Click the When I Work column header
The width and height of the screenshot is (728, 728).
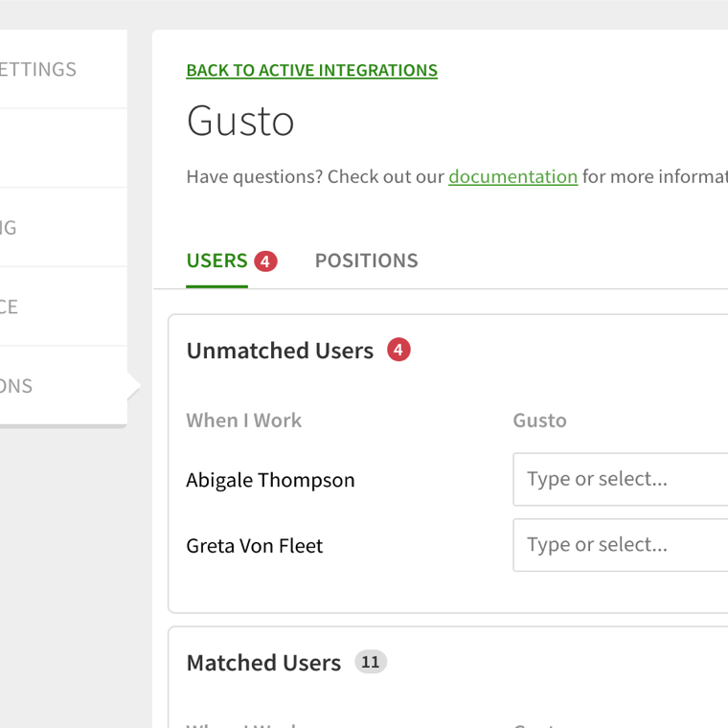(x=243, y=421)
